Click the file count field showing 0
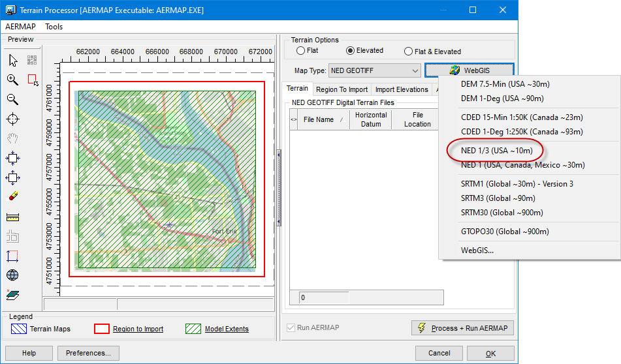Viewport: 621px width, 364px height. click(325, 297)
